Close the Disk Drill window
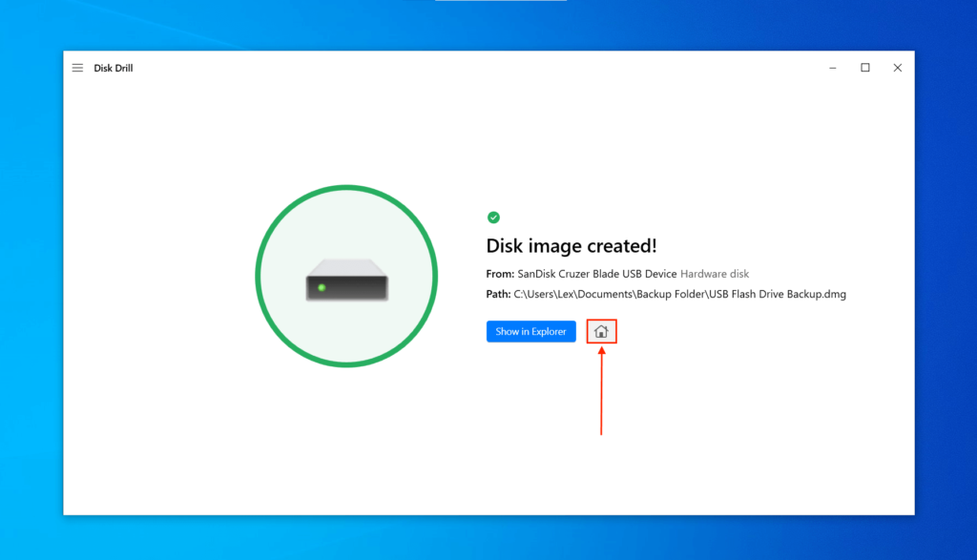The height and width of the screenshot is (560, 977). [897, 68]
